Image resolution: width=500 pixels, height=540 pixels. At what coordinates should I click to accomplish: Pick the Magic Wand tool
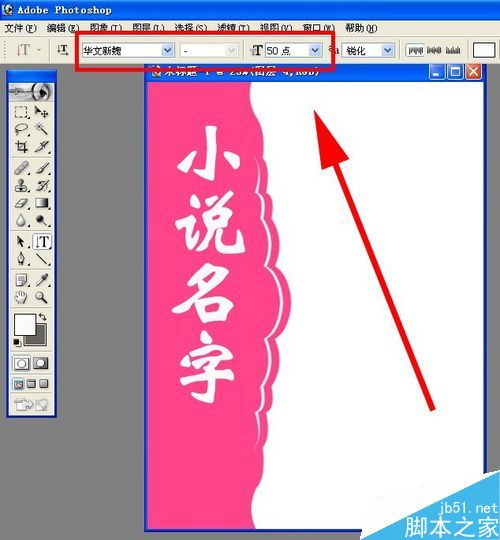click(x=41, y=129)
